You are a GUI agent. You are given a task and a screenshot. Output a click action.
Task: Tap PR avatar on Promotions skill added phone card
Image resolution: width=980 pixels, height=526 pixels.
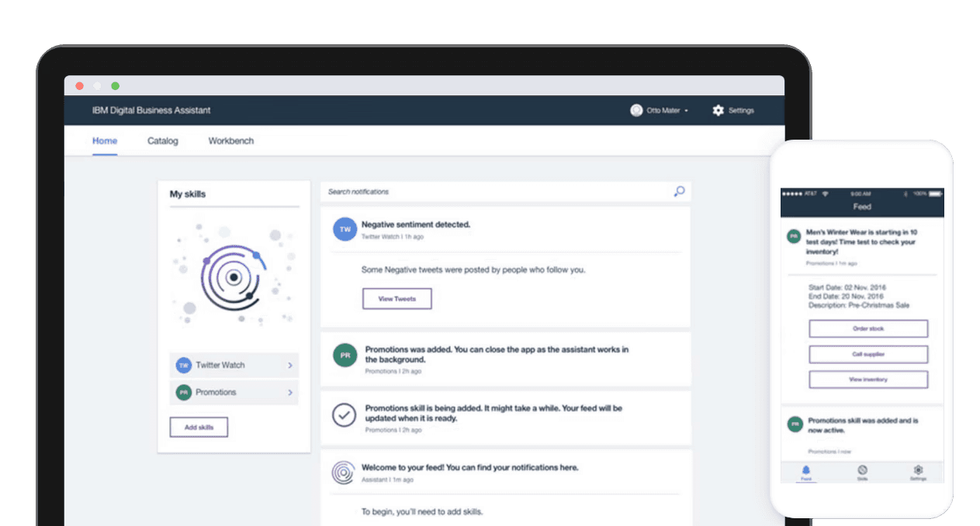tap(794, 424)
